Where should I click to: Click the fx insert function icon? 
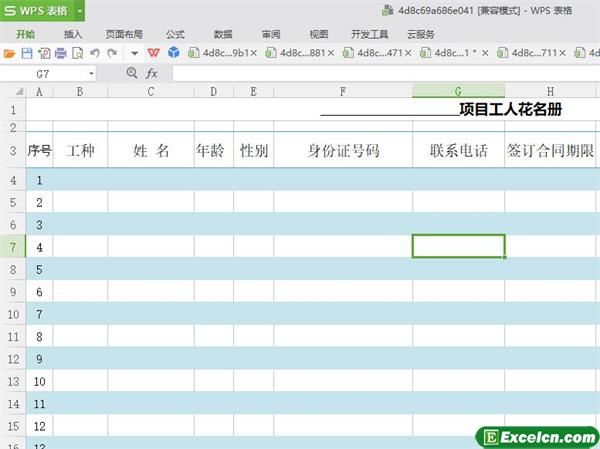tap(152, 73)
